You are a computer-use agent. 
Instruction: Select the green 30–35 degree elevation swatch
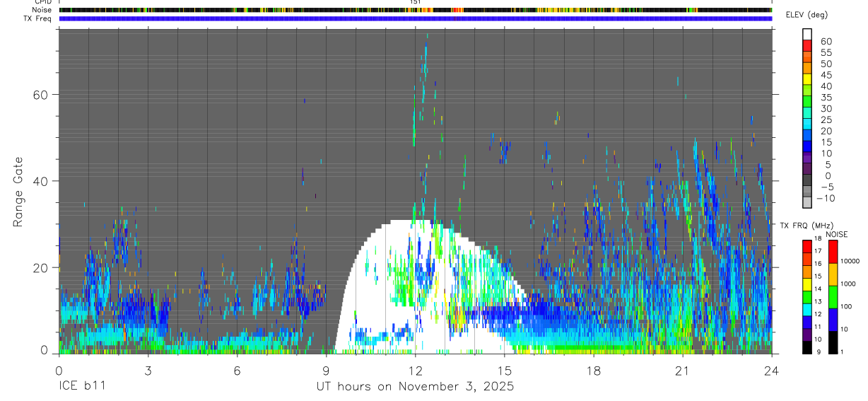click(x=807, y=101)
